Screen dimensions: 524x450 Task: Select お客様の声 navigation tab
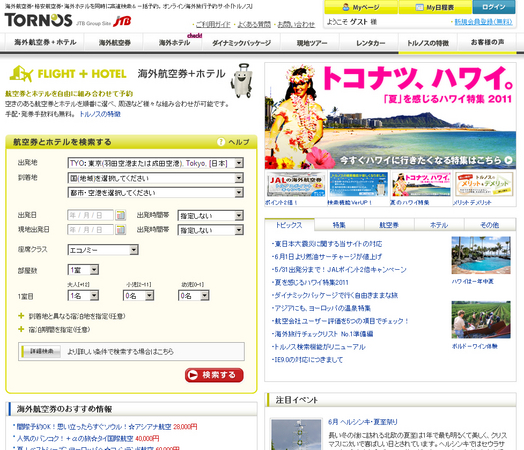487,42
